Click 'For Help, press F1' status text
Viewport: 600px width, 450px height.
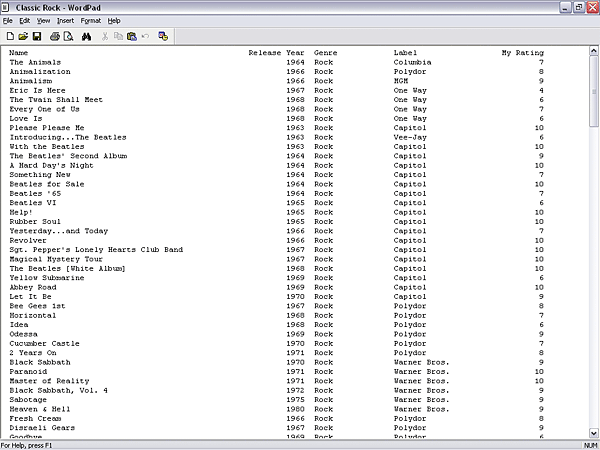pos(26,446)
